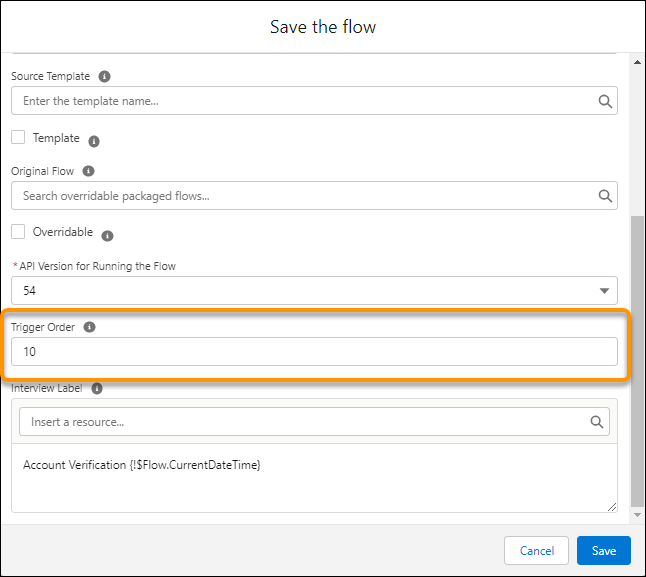Image resolution: width=646 pixels, height=577 pixels.
Task: Open the API Version dropdown showing 54
Action: coord(314,291)
